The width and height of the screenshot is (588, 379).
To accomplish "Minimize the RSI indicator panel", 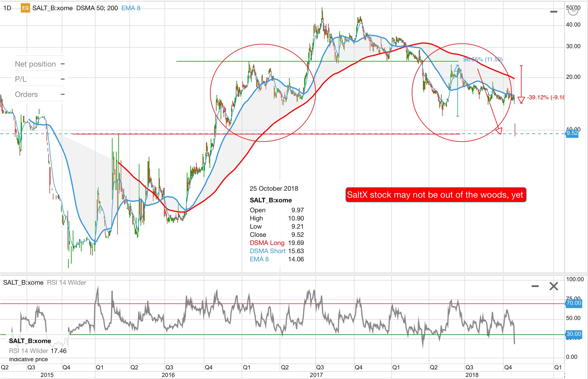I will point(535,286).
